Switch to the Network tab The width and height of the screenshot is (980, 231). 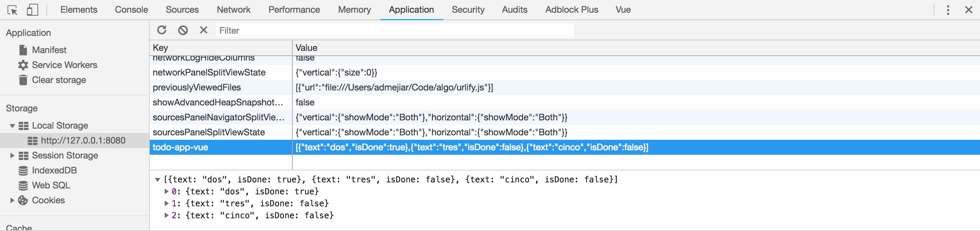[233, 10]
